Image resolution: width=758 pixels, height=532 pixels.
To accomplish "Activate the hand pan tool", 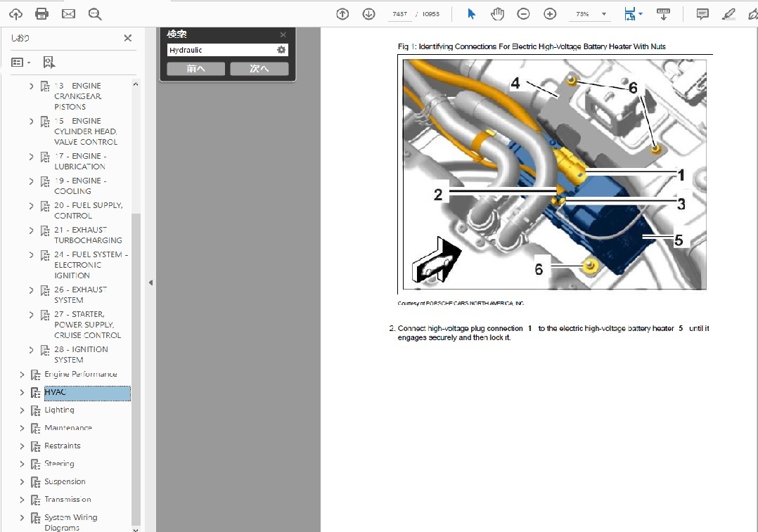I will click(x=497, y=14).
